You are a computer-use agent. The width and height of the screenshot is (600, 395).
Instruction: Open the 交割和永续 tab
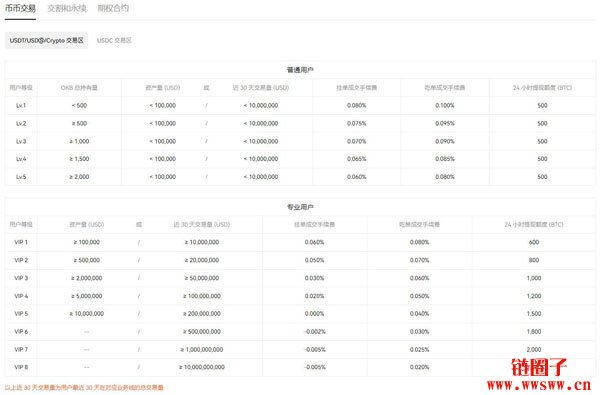click(x=67, y=8)
